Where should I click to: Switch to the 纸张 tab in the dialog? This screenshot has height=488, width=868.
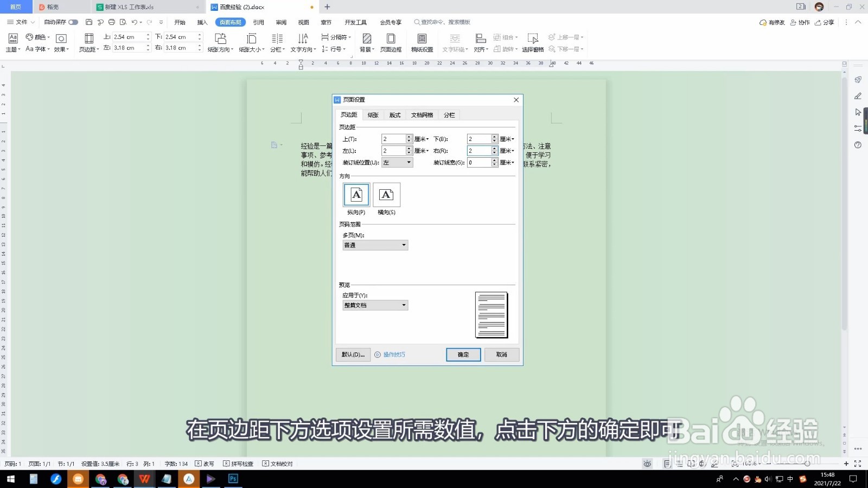tap(373, 114)
